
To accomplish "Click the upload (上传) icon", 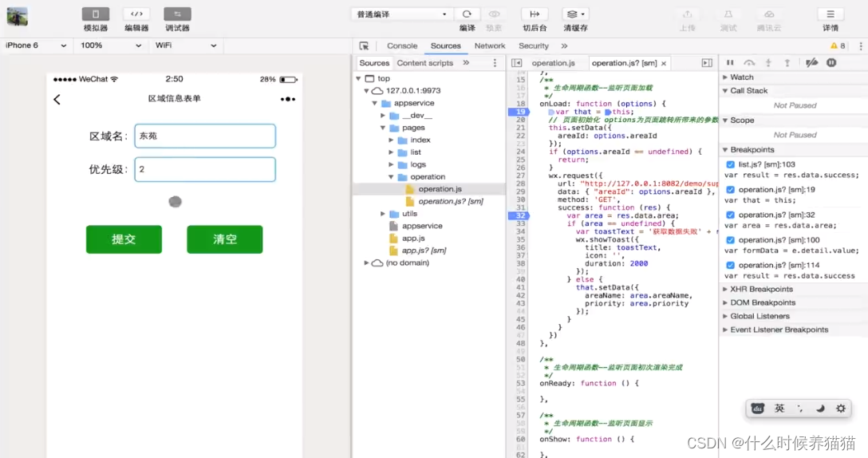I will 687,14.
